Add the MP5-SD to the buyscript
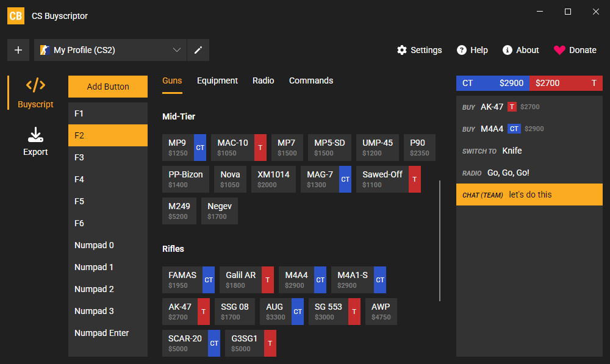 click(329, 148)
